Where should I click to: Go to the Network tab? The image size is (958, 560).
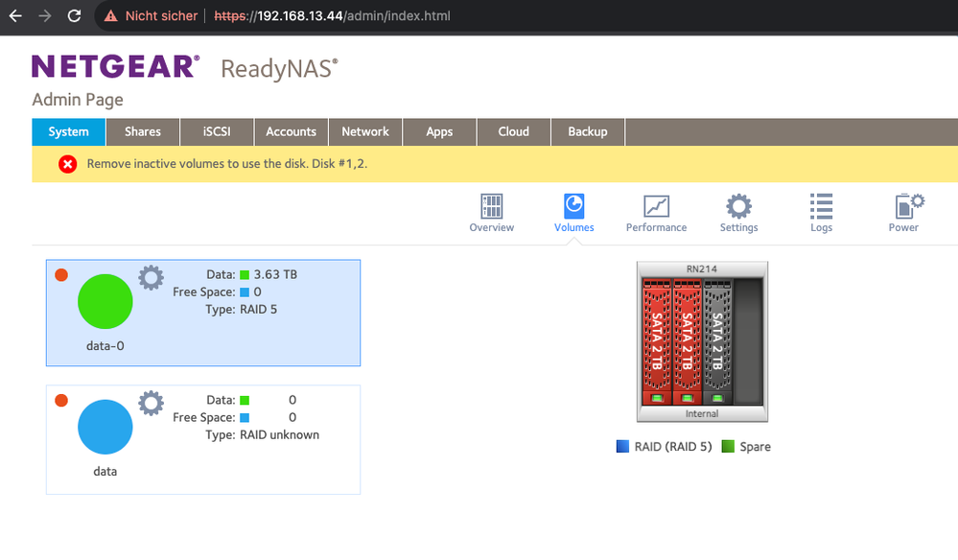[x=365, y=131]
